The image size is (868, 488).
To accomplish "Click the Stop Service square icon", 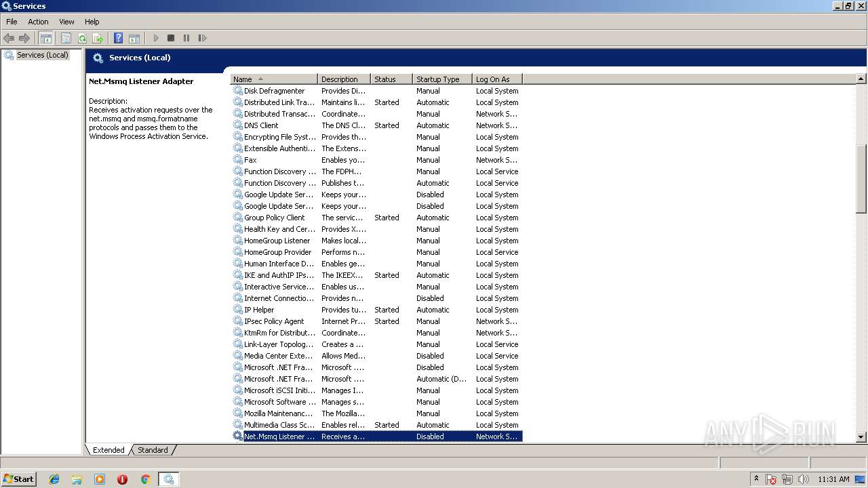I will tap(171, 38).
